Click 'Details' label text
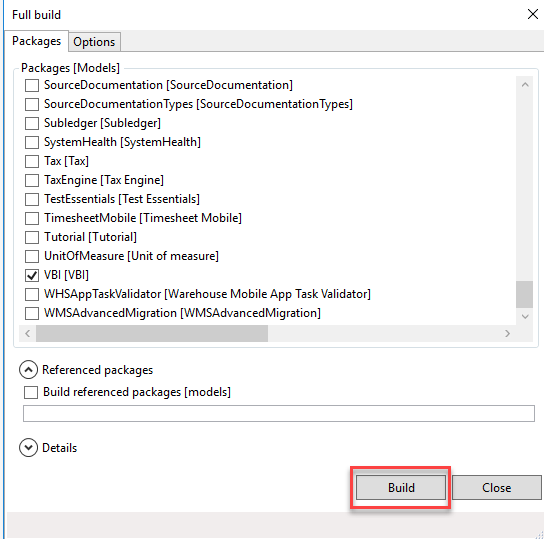The width and height of the screenshot is (544, 539). pyautogui.click(x=59, y=448)
